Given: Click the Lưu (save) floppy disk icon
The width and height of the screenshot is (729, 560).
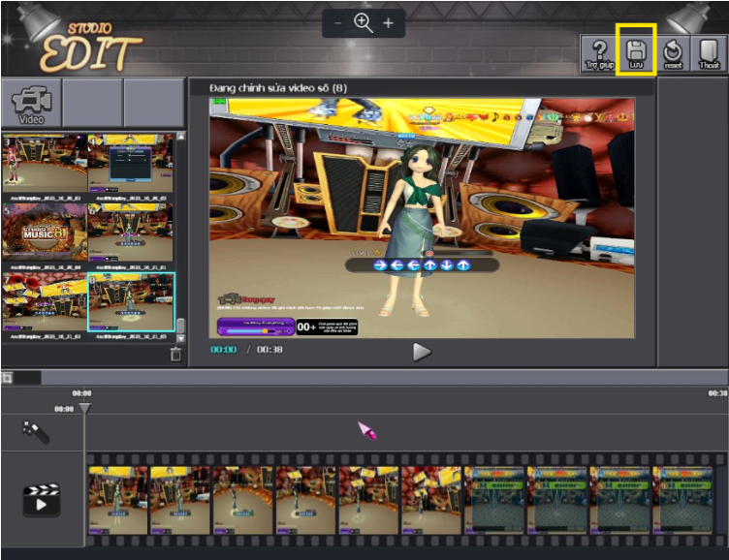Looking at the screenshot, I should click(636, 52).
